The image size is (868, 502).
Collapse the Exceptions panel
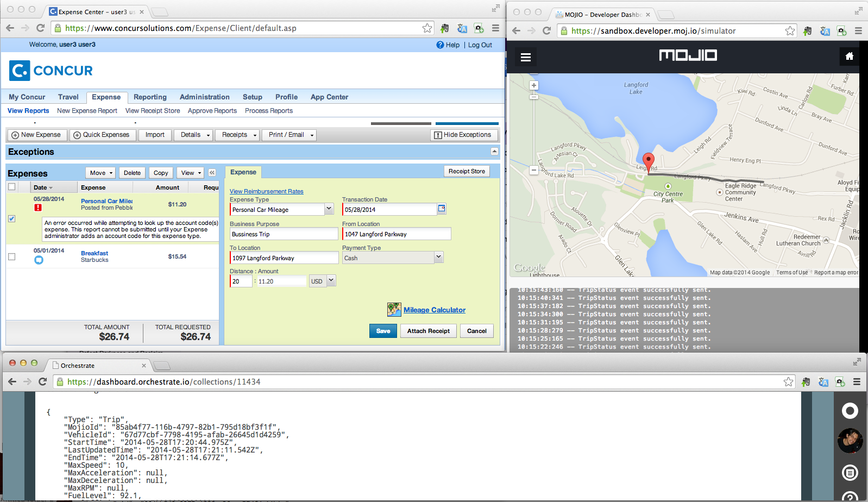pos(494,152)
